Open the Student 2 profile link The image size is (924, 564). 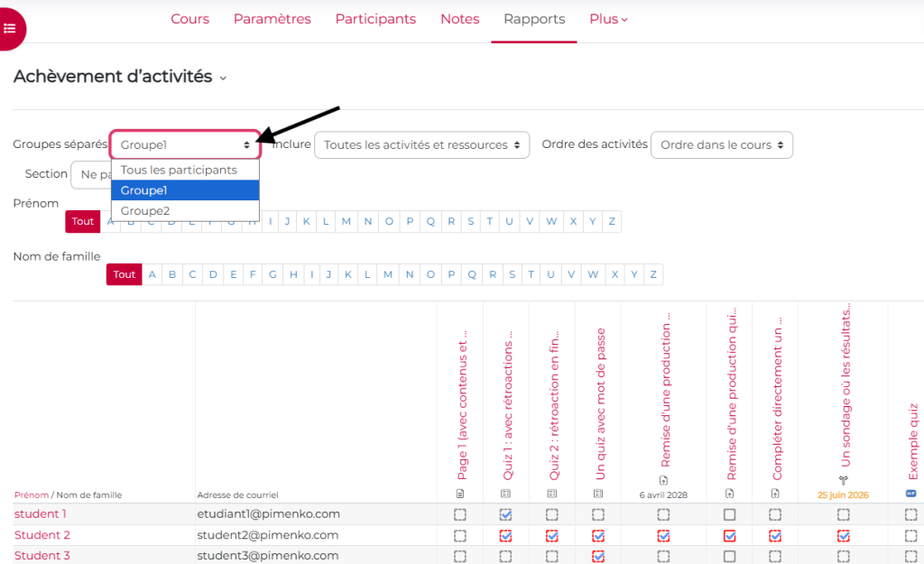point(42,535)
